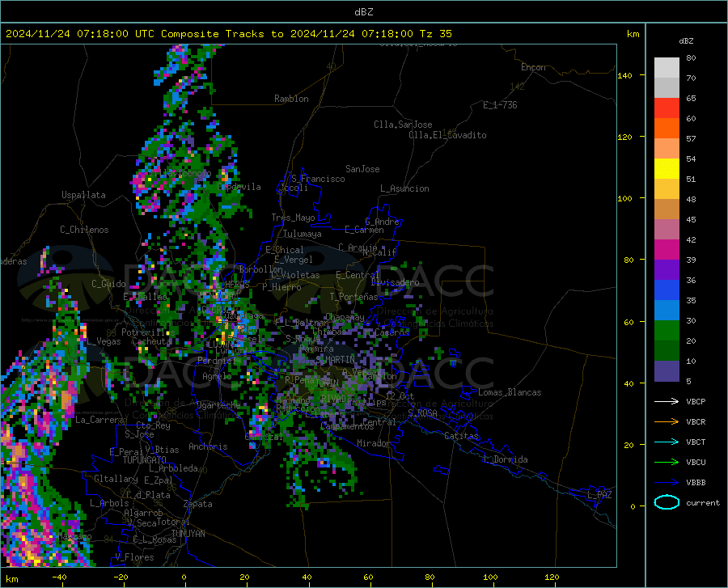Select the magenta 39 dBZ legend swatch
Image resolution: width=728 pixels, height=588 pixels.
click(667, 250)
